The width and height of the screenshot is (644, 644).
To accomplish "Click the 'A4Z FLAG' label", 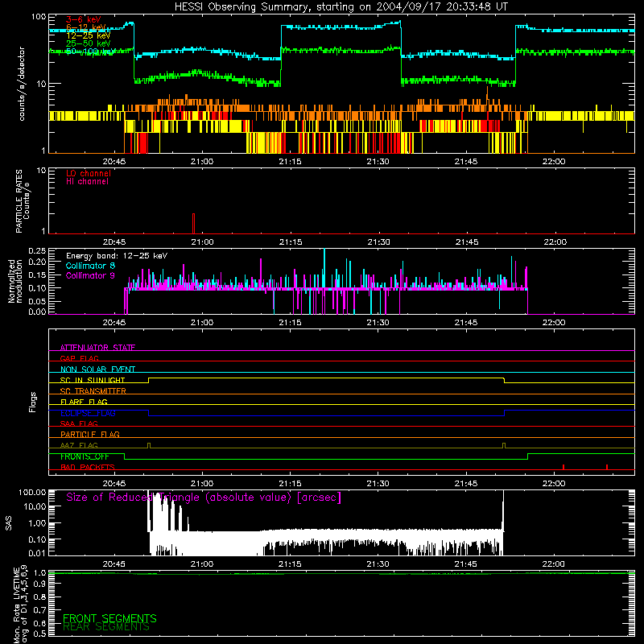I will (x=79, y=445).
